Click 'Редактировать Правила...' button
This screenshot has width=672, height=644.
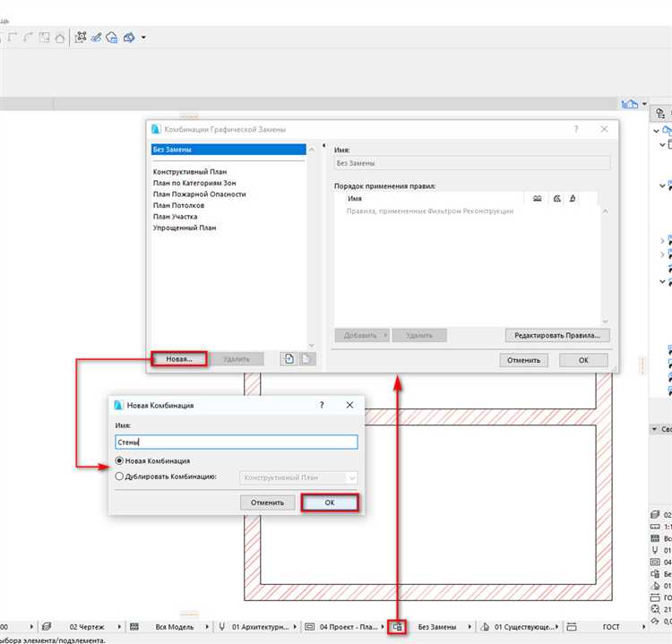click(557, 335)
